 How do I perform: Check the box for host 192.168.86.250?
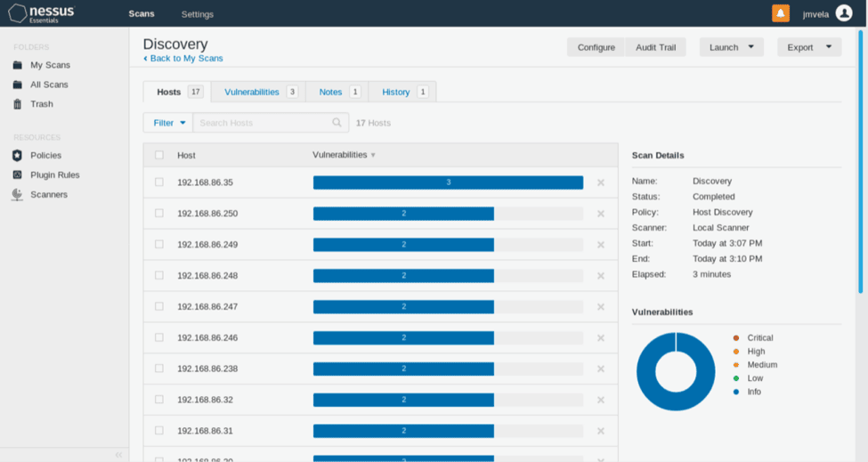159,214
